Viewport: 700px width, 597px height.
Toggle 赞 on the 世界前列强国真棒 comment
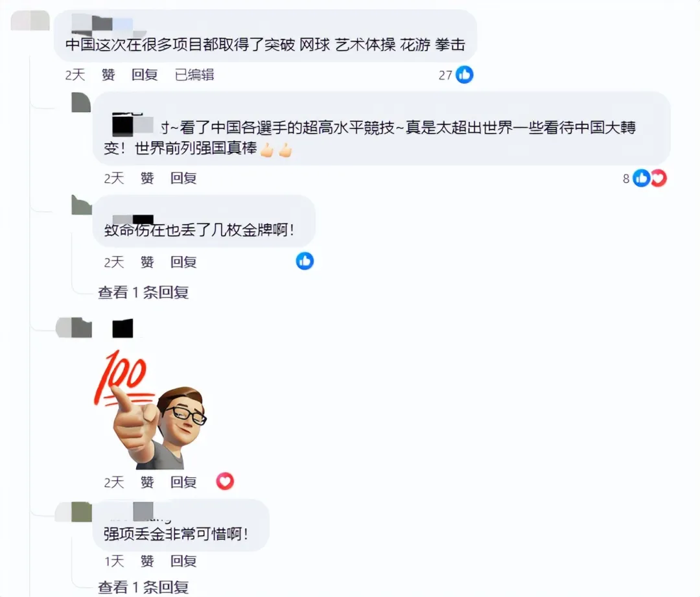pos(147,178)
